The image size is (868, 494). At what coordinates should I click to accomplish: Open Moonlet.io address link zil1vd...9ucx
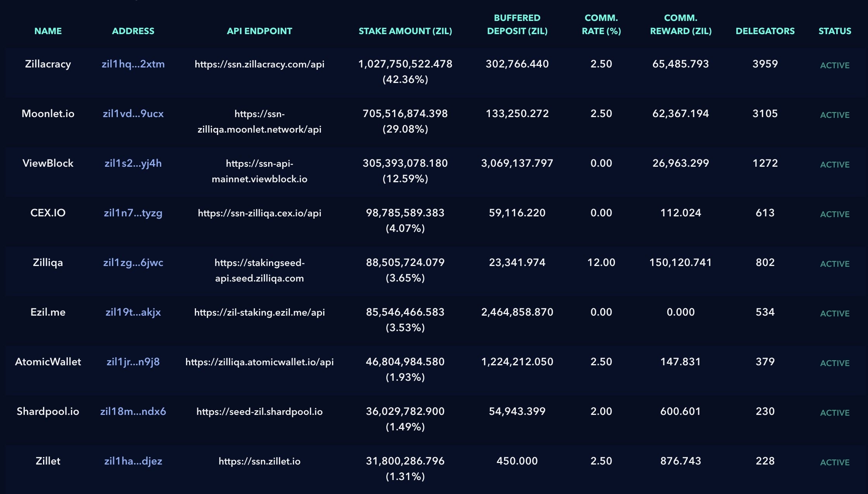[x=133, y=114]
